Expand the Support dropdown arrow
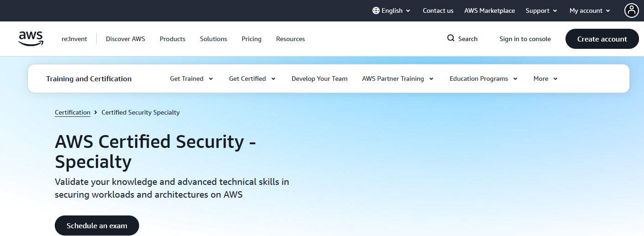Image resolution: width=644 pixels, height=236 pixels. click(555, 11)
